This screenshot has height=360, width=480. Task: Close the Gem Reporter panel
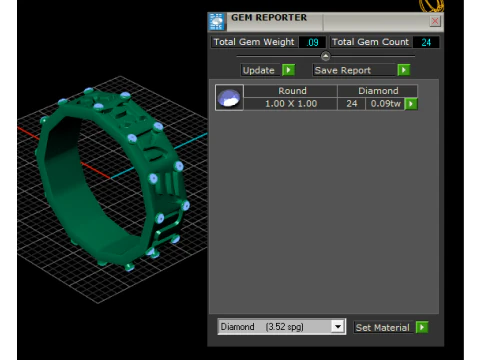(435, 21)
